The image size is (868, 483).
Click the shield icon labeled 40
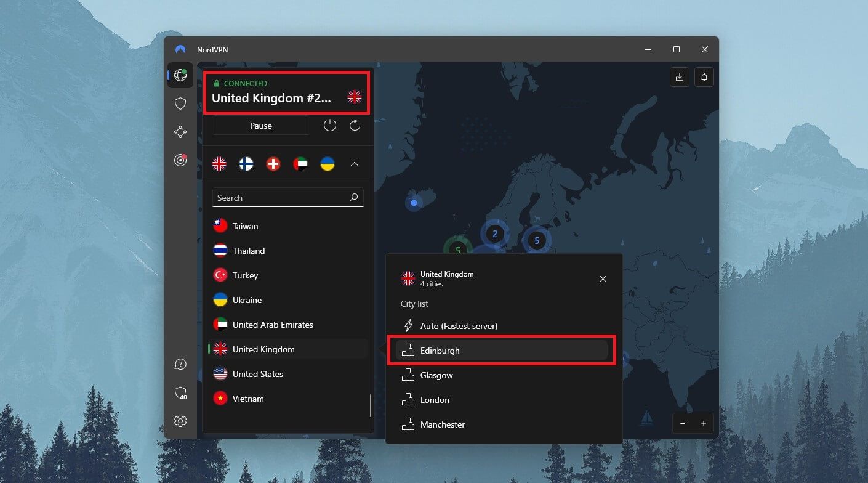(x=180, y=392)
